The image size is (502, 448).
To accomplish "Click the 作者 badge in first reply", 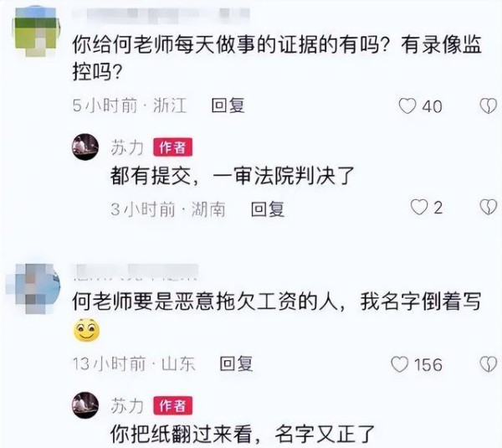I will coord(173,147).
